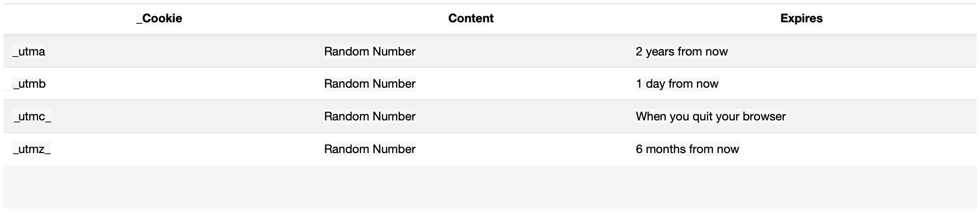Click the word 'years' in _utma row
The image size is (980, 216).
660,52
